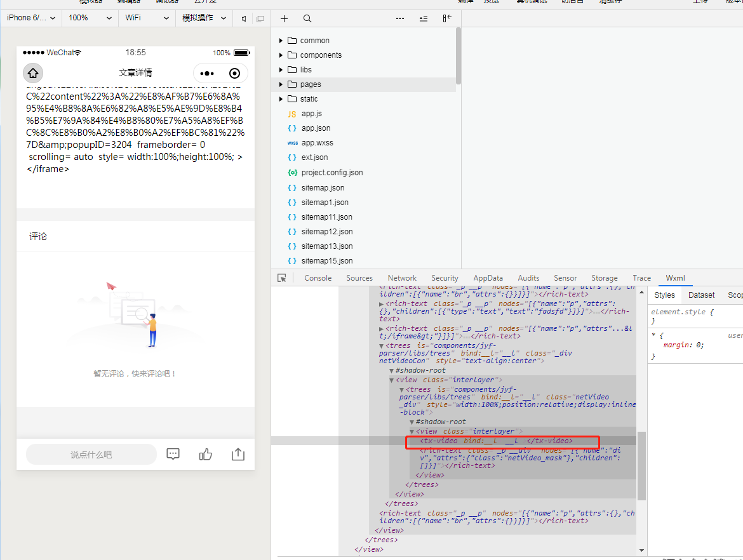
Task: Tap the thumbs-up like toggle
Action: pos(205,453)
